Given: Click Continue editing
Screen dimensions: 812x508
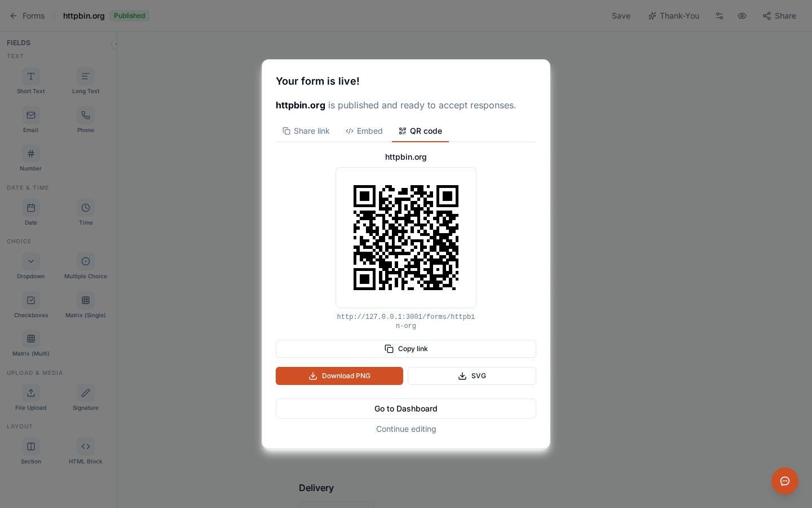Looking at the screenshot, I should [x=406, y=429].
